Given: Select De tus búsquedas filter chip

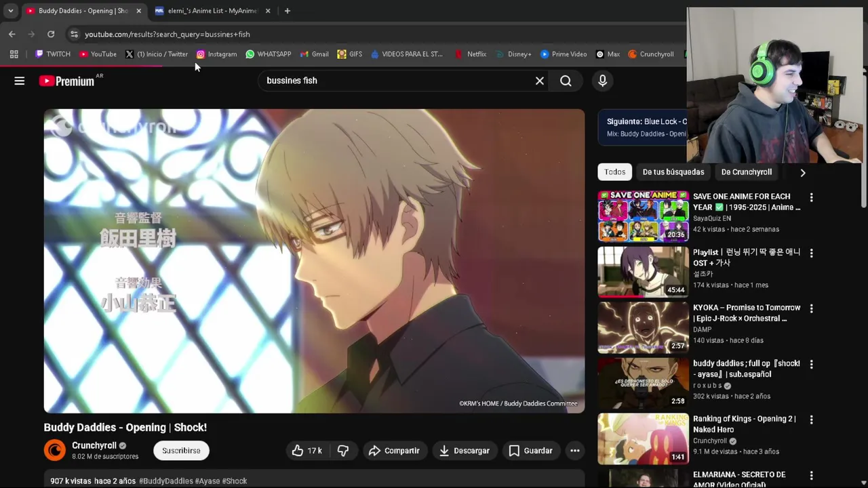Looking at the screenshot, I should (x=673, y=172).
